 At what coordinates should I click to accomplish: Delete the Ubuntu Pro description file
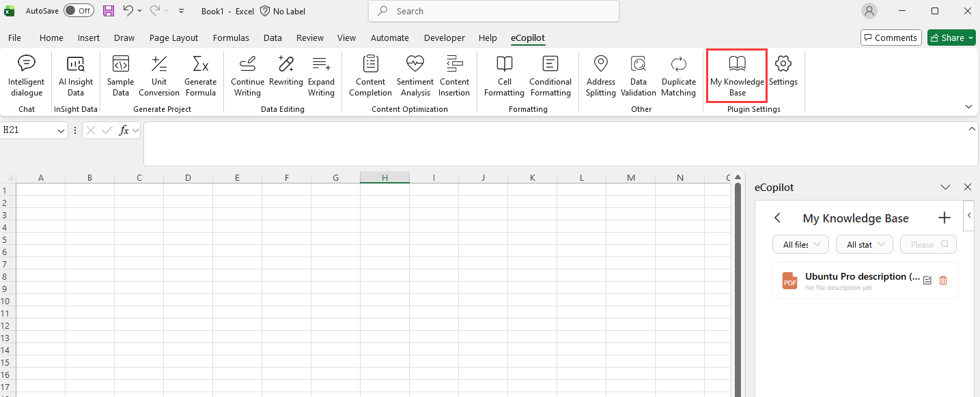click(943, 280)
